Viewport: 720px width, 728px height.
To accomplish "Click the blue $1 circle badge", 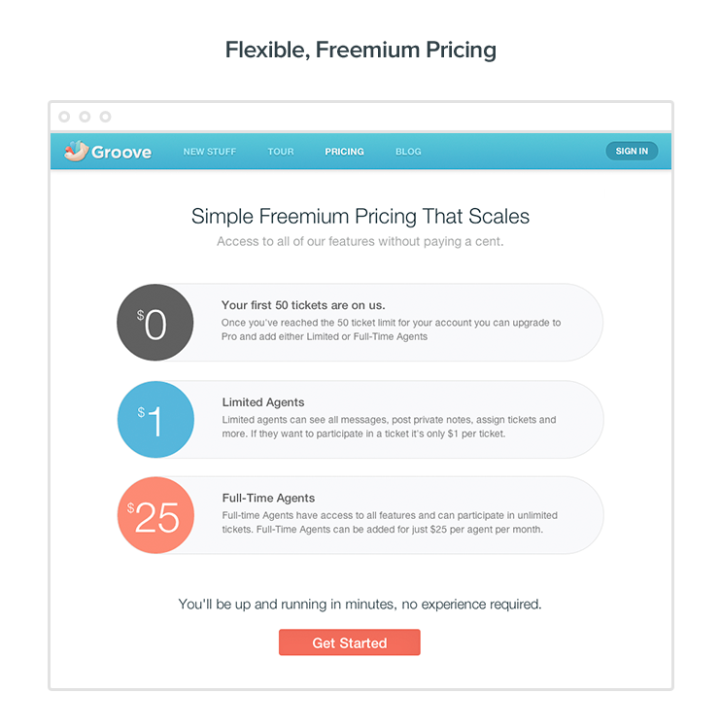I will click(x=155, y=420).
